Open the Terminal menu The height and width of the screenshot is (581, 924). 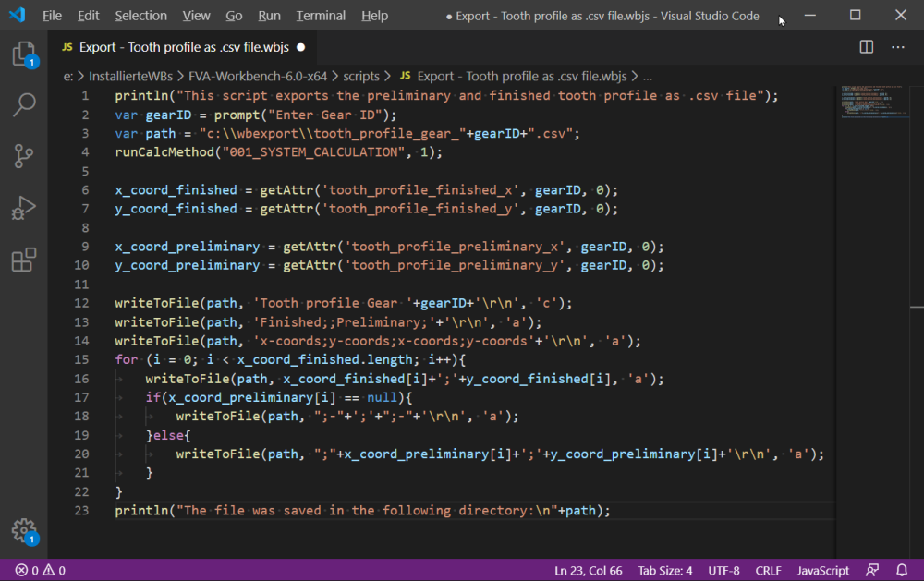point(321,15)
